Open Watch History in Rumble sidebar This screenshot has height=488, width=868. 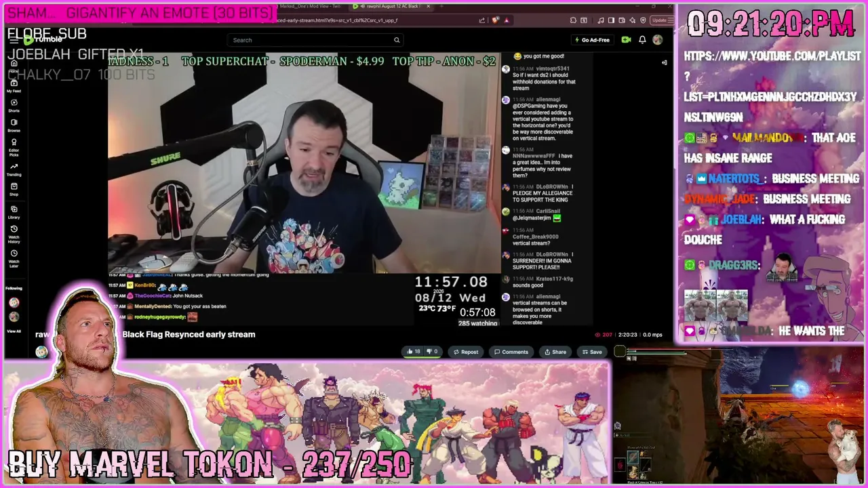point(14,234)
